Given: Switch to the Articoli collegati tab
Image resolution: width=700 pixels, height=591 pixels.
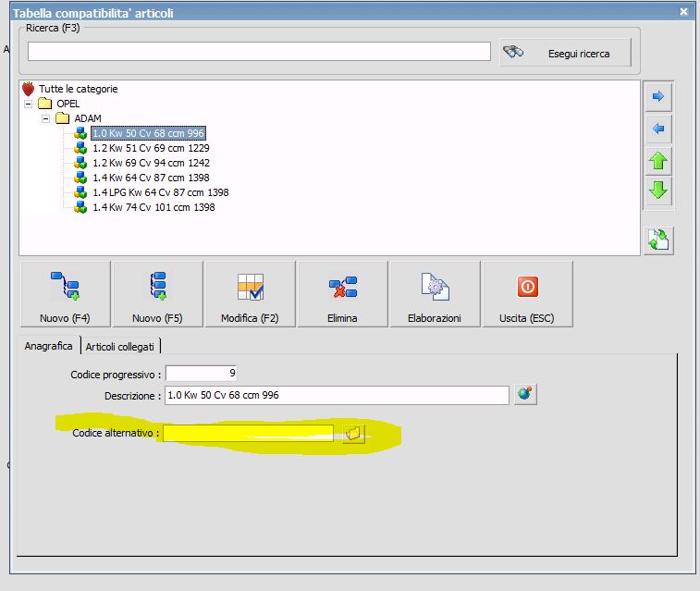Looking at the screenshot, I should coord(119,347).
